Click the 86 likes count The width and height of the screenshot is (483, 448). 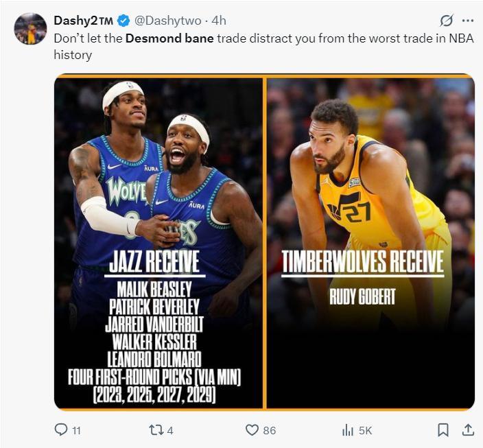point(269,430)
